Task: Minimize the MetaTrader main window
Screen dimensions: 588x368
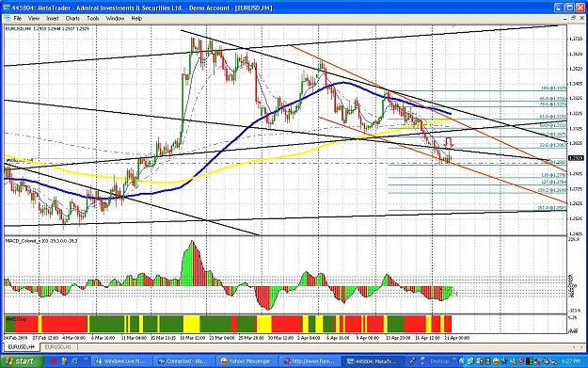Action: (560, 8)
